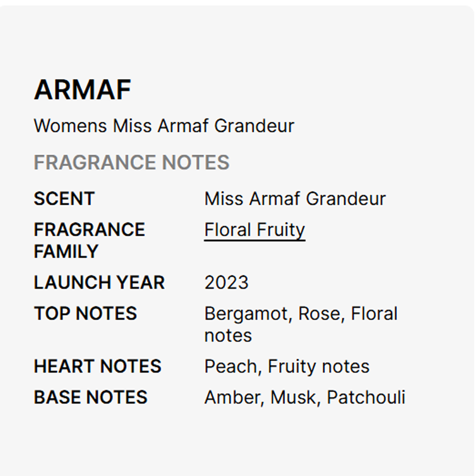Screen dimensions: 476x476
Task: Select the Womens Miss Armaf Grandeur subtitle
Action: click(x=164, y=126)
